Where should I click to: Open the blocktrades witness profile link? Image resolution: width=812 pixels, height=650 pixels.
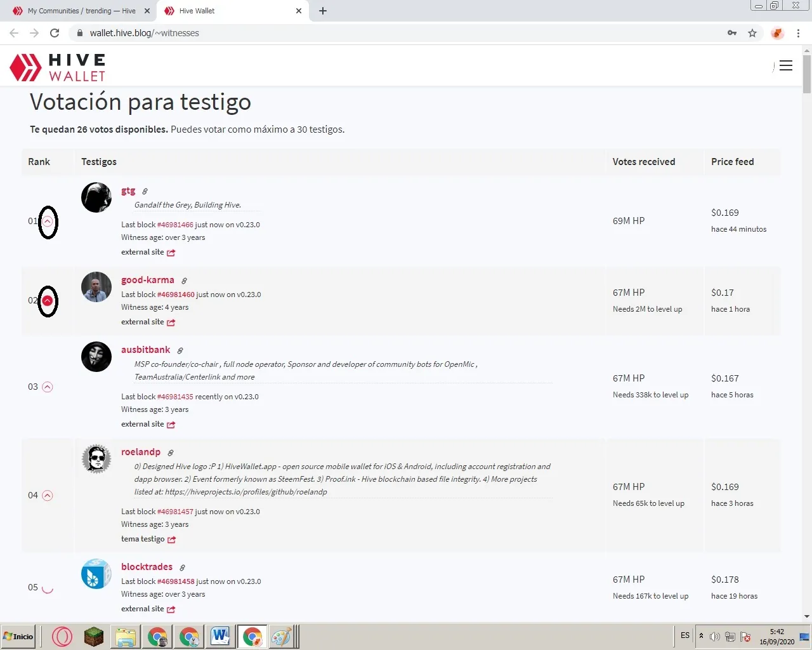[x=147, y=567]
